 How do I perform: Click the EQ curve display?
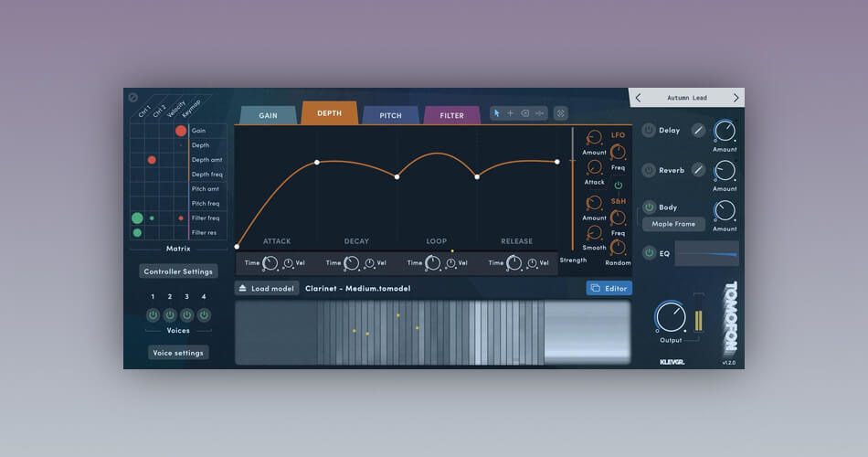pyautogui.click(x=706, y=253)
